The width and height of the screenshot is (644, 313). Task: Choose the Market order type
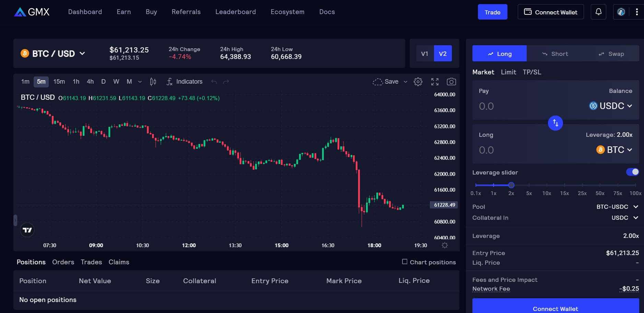pos(483,72)
